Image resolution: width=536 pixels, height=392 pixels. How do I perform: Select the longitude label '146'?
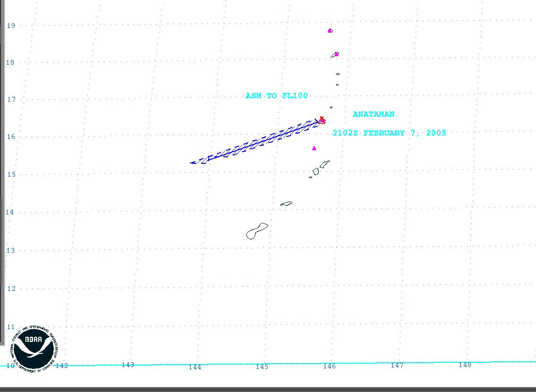point(330,366)
